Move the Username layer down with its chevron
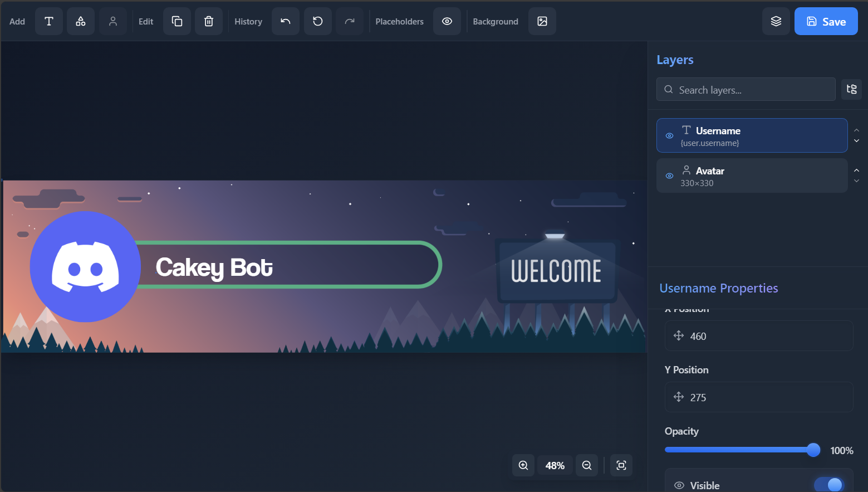This screenshot has width=868, height=492. (x=857, y=141)
